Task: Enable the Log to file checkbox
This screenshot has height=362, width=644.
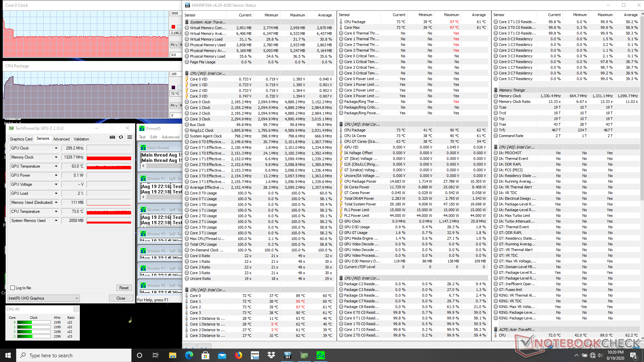Action: point(13,288)
